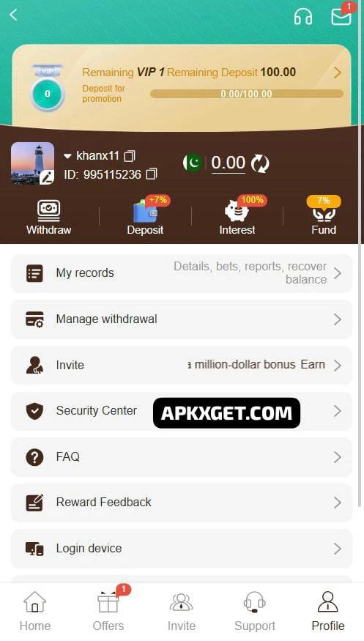Open My records row
Screen dimensions: 364x641
182,273
